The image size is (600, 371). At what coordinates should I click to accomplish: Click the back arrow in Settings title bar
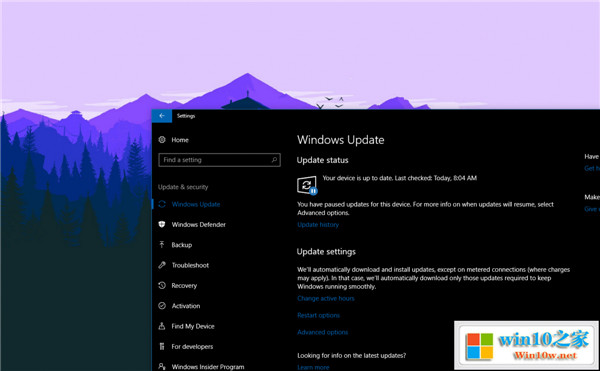pos(162,116)
